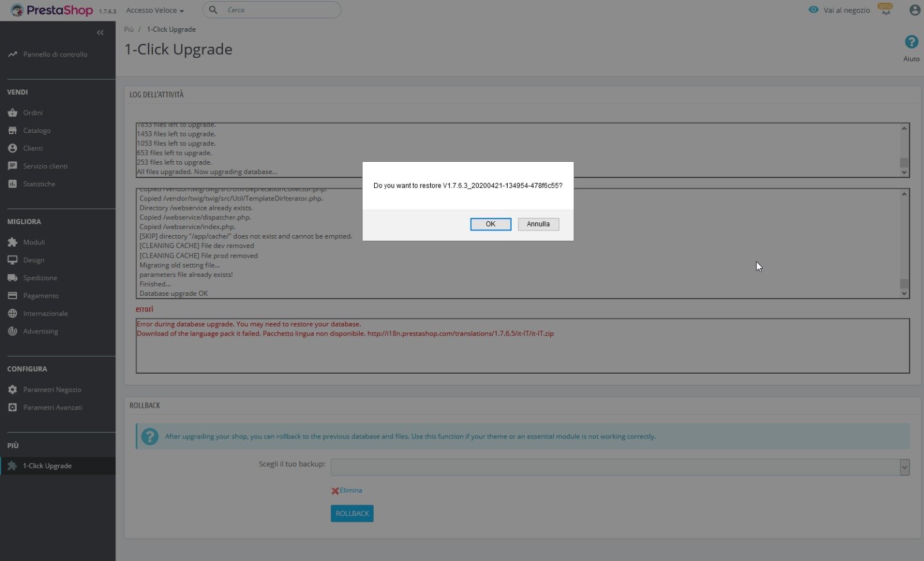
Task: Click the copied-files log scrollbar down arrow
Action: click(904, 293)
